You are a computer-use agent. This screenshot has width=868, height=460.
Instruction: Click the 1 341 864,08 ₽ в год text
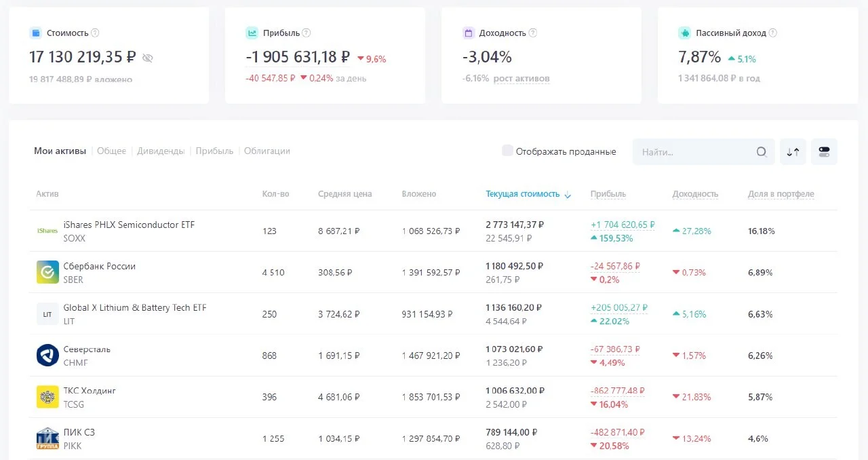click(719, 79)
